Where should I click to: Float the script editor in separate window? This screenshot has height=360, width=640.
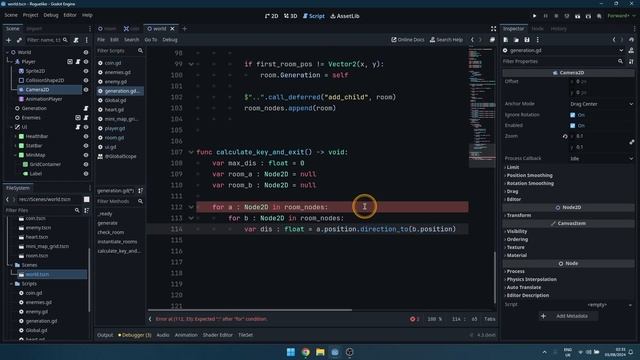tap(492, 40)
